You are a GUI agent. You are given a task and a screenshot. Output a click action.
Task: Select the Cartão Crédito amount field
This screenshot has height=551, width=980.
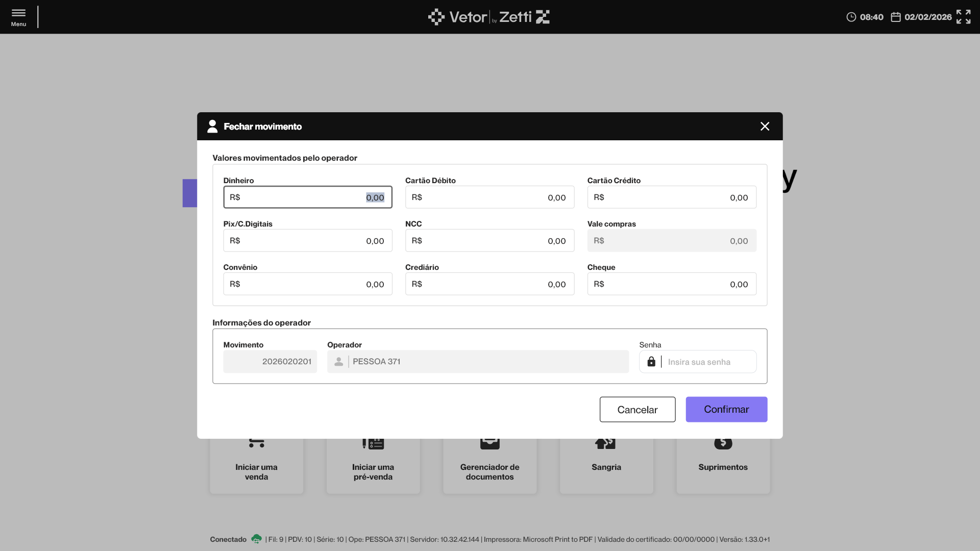[671, 197]
